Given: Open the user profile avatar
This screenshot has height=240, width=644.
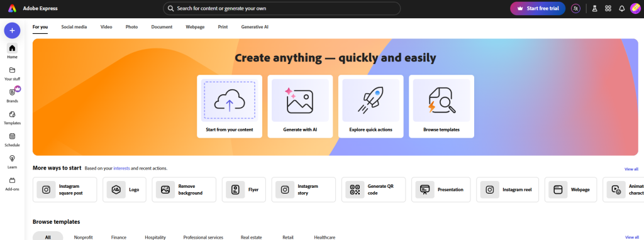Looking at the screenshot, I should tap(635, 8).
